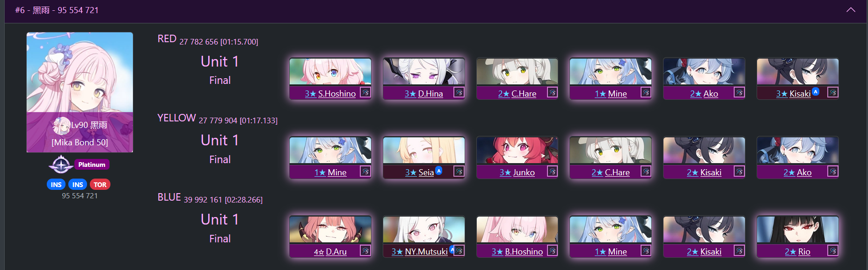Click the blue A badge on RED Kisaki card
The width and height of the screenshot is (868, 270).
816,91
